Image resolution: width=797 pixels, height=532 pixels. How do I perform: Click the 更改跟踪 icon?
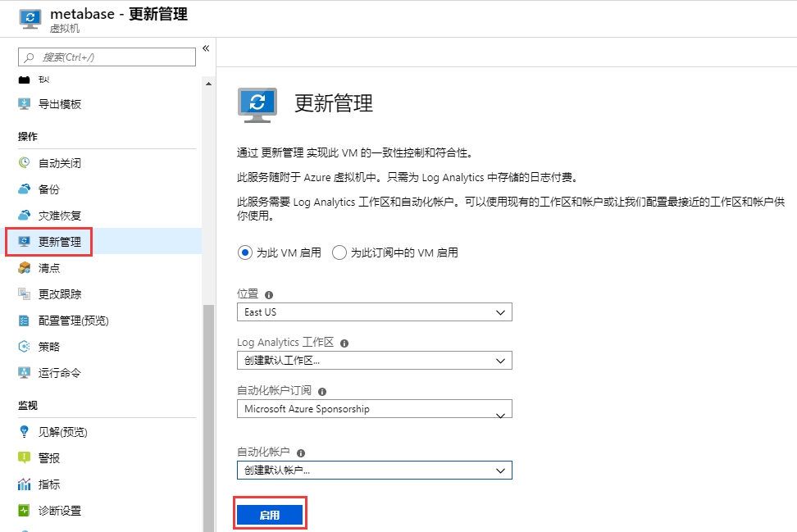point(25,294)
